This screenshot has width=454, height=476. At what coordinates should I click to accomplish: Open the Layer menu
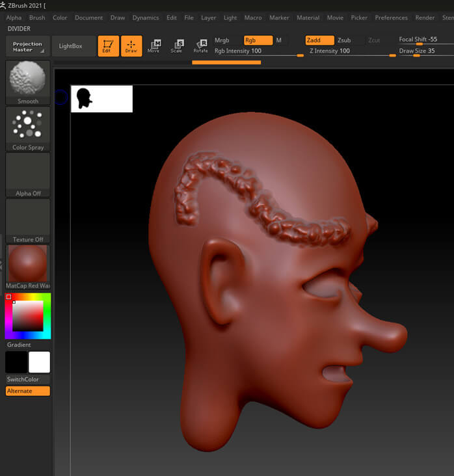[x=208, y=18]
